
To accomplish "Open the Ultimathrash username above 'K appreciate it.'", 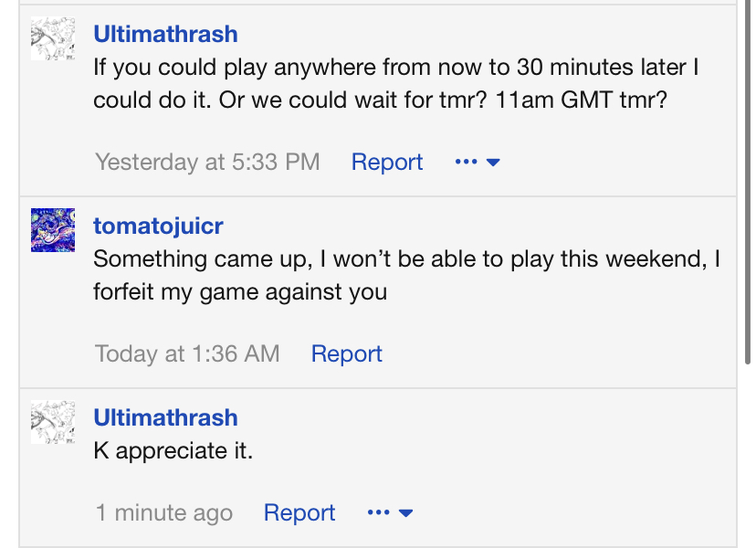I will [165, 417].
